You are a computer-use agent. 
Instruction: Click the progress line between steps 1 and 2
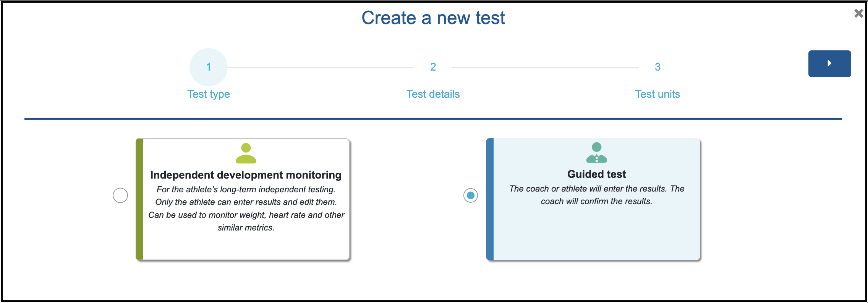[x=321, y=68]
